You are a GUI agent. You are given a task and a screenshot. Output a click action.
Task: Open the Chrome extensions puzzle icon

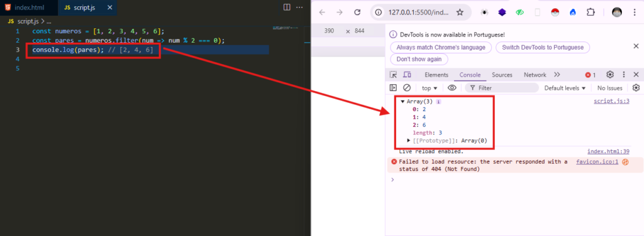pos(591,13)
